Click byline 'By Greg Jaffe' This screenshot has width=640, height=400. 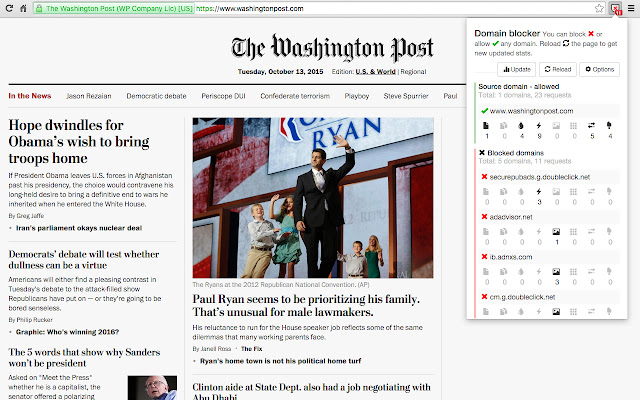tap(26, 216)
